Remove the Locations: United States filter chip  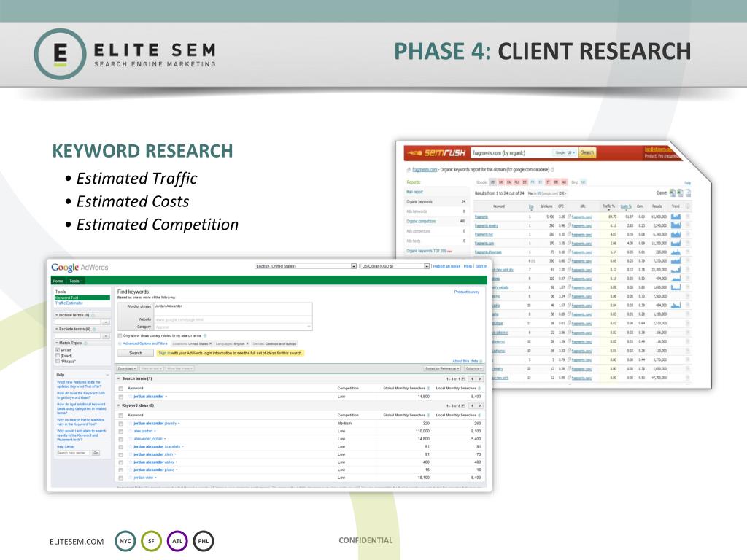211,343
